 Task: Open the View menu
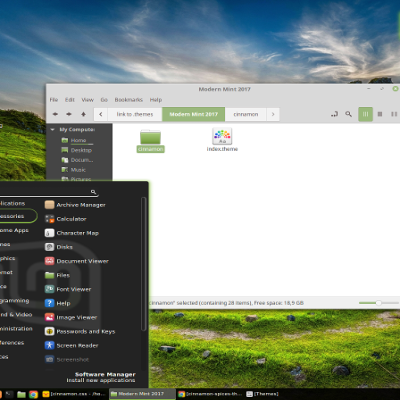point(88,100)
